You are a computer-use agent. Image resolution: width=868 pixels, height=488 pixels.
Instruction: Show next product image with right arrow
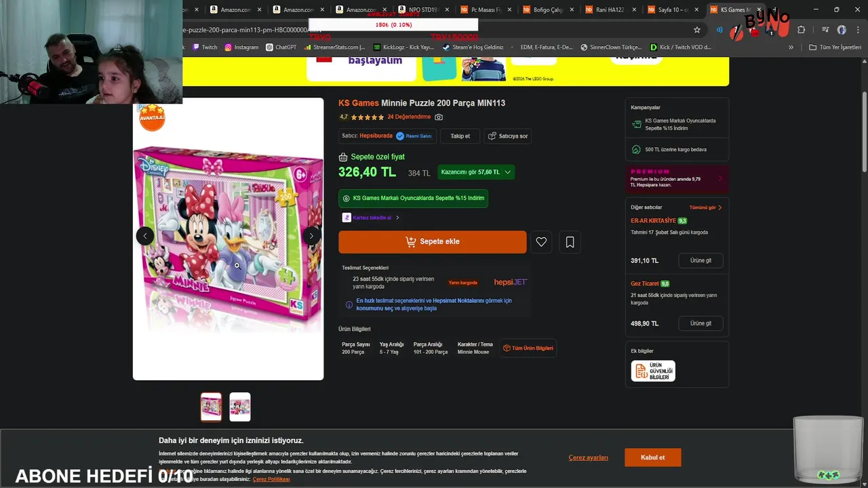coord(311,236)
